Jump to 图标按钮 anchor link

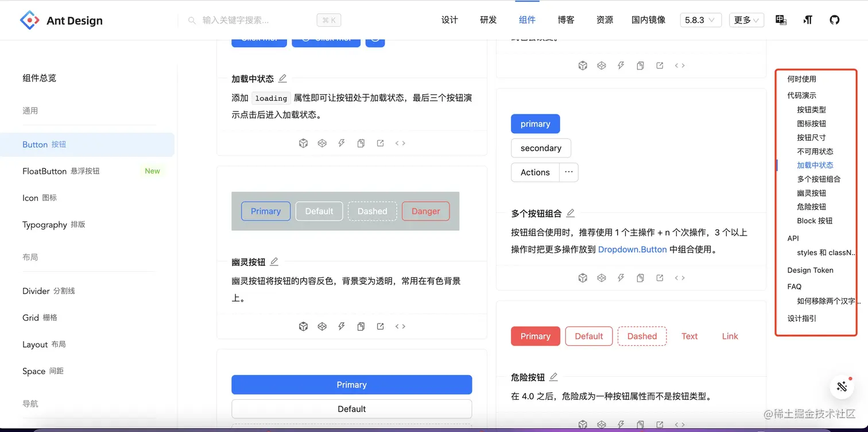click(x=811, y=124)
